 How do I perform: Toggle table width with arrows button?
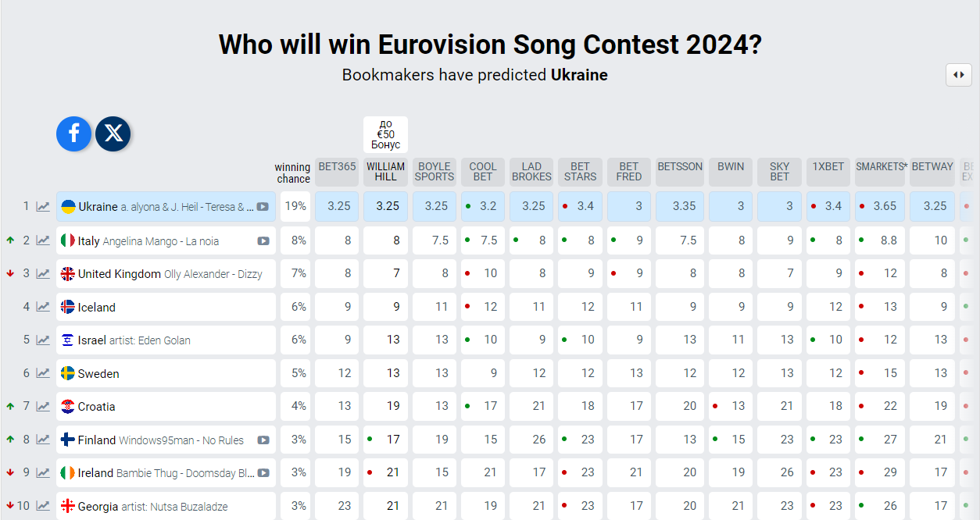pos(959,75)
